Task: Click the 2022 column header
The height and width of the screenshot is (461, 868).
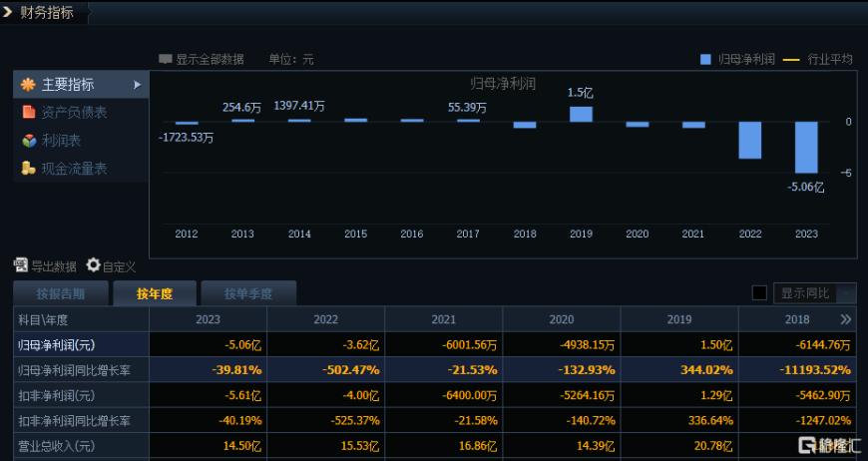Action: [x=325, y=319]
